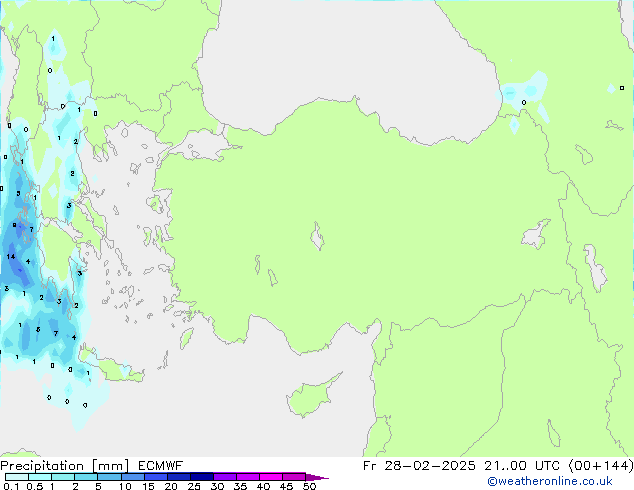Image resolution: width=634 pixels, height=490 pixels.
Task: Click the '21..00 UTC' time text
Action: (522, 466)
